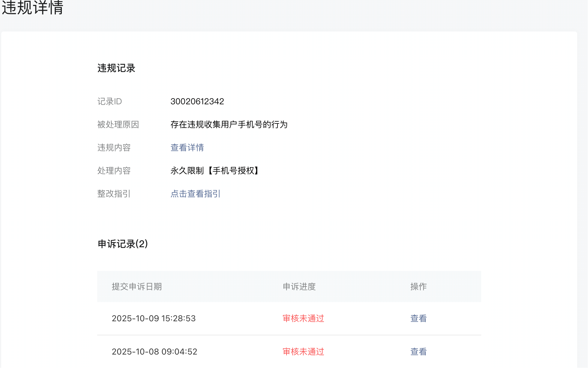Open the 查看详情 violation content link
Viewport: 588px width, 368px height.
(187, 147)
